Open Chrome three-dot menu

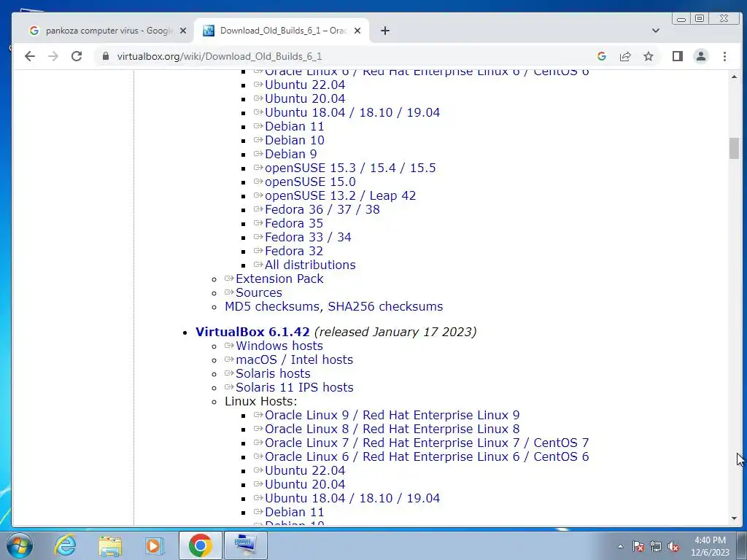724,56
